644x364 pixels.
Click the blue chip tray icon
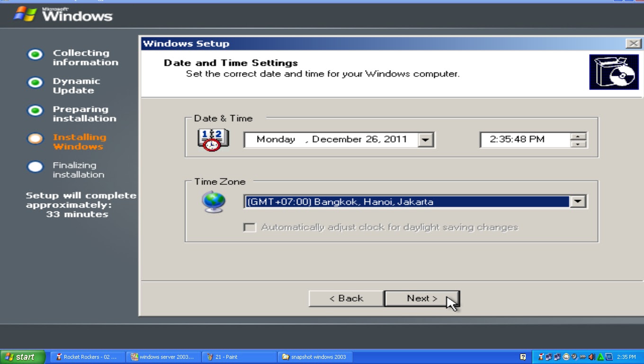(x=609, y=357)
